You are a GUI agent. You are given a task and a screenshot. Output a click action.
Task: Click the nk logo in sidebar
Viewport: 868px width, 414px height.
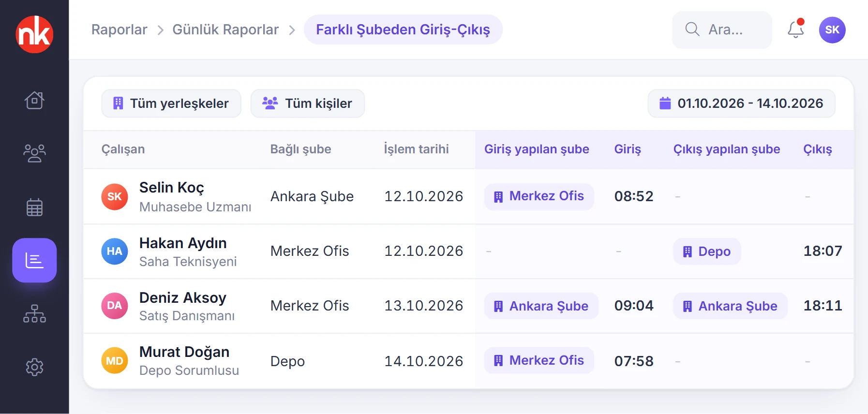click(x=34, y=34)
